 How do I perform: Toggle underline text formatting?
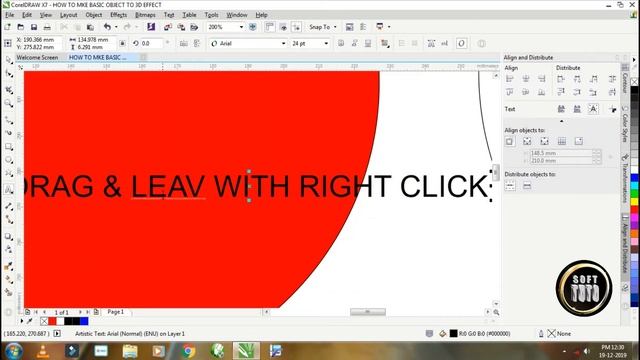click(368, 43)
